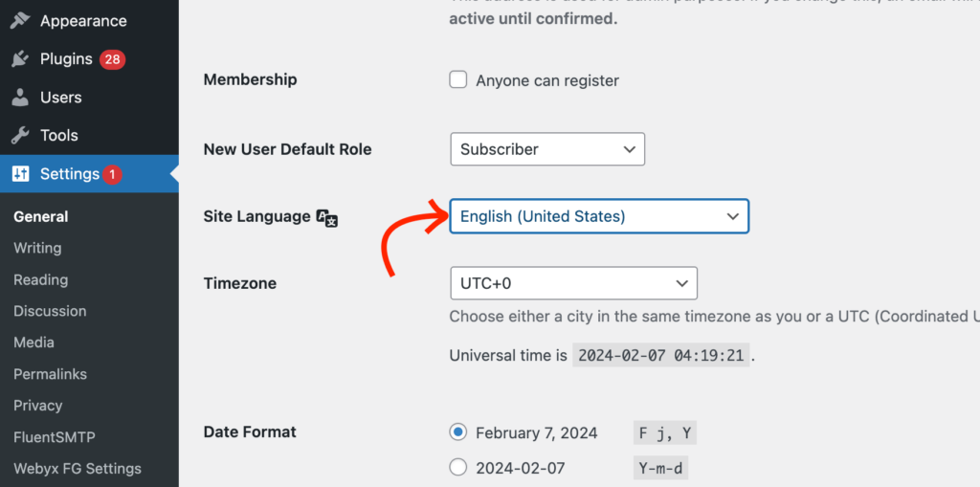Open the FluentSMTP settings link
This screenshot has width=980, height=487.
(55, 437)
